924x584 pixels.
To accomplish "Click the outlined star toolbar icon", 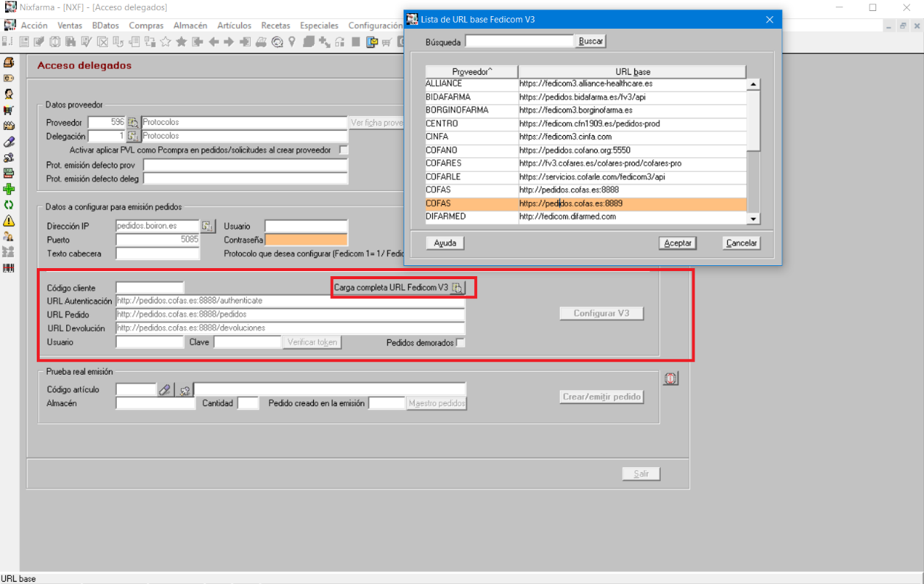I will click(166, 42).
